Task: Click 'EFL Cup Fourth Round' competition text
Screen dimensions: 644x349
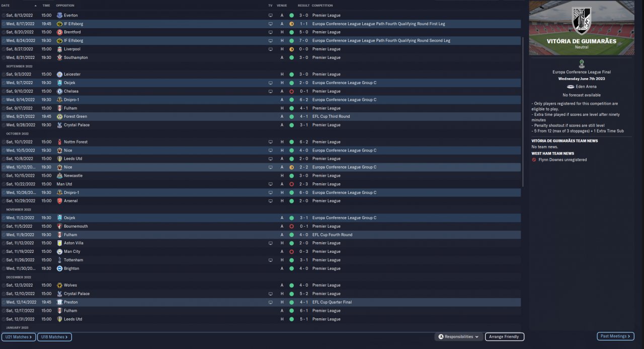Action: click(332, 235)
